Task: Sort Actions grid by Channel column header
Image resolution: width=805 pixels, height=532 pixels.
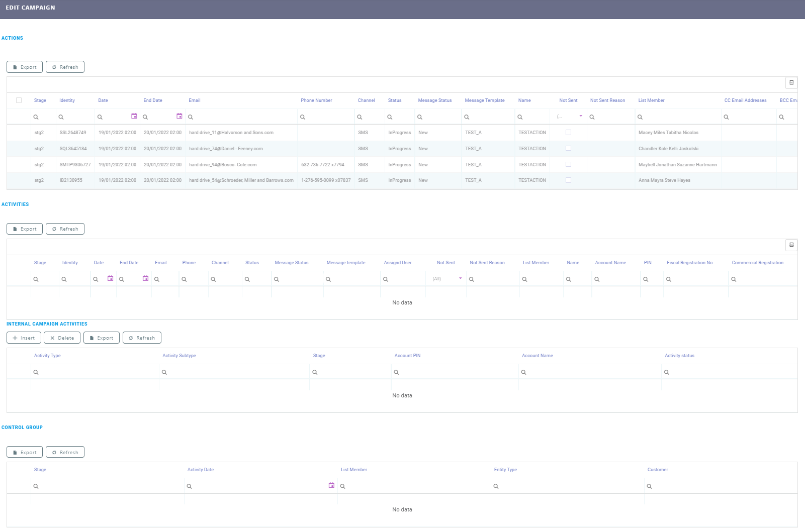Action: click(366, 100)
